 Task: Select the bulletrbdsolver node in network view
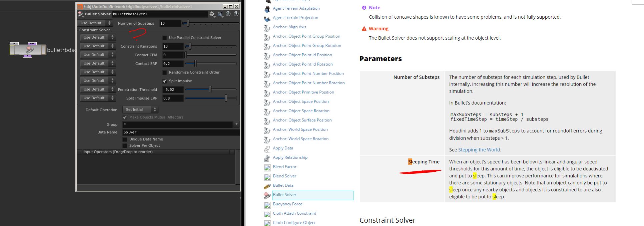[x=27, y=50]
